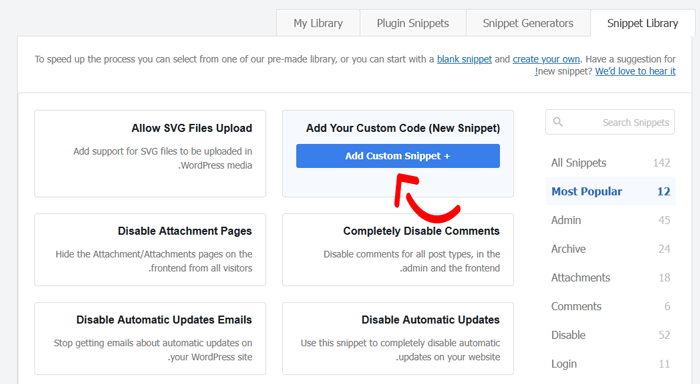Filter snippets by Archive category
Image resolution: width=700 pixels, height=384 pixels.
(610, 249)
